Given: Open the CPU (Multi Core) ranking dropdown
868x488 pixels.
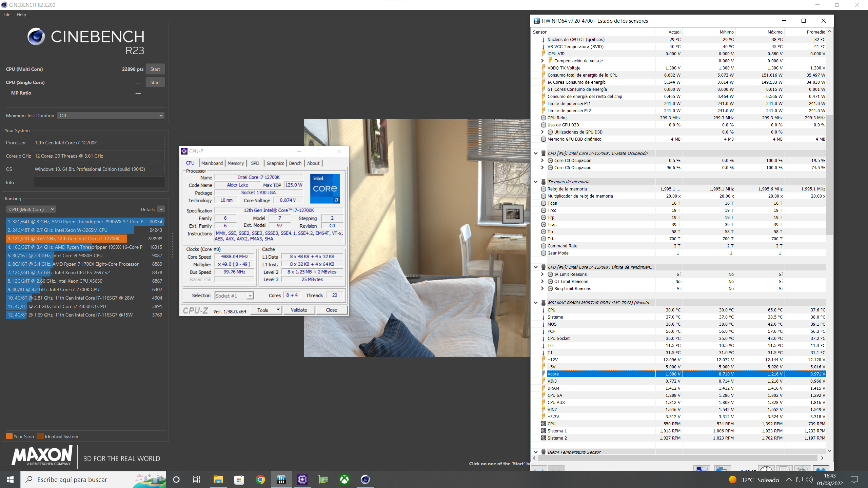Looking at the screenshot, I should click(31, 209).
